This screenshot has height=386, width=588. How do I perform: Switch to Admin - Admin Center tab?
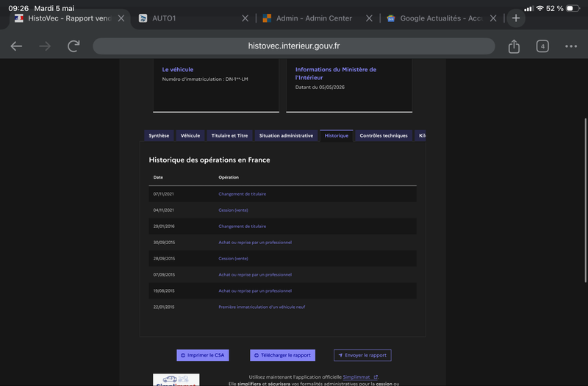(x=314, y=18)
